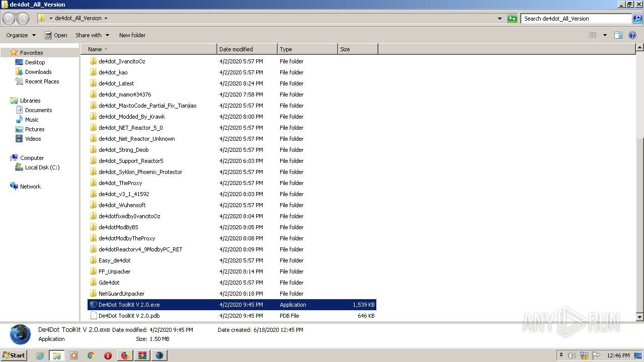Sort by the Name column header
Image resolution: width=644 pixels, height=362 pixels.
(x=149, y=49)
